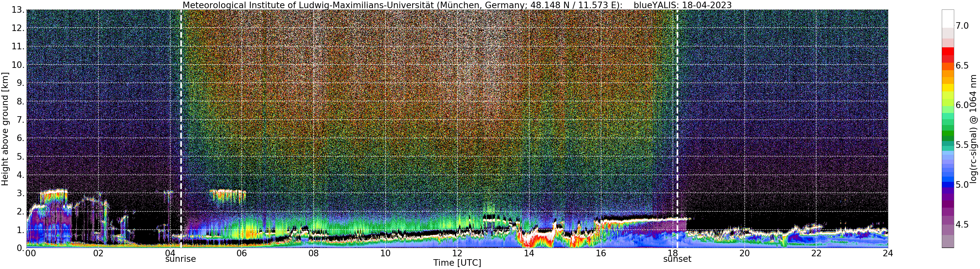980x269 pixels.
Task: Pick the bright red colorbar segment
Action: [x=948, y=51]
